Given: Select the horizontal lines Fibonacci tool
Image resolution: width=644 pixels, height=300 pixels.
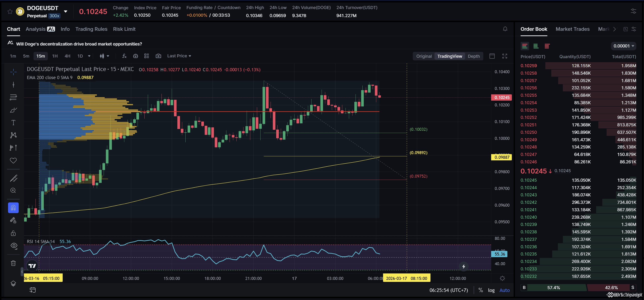Looking at the screenshot, I should click(13, 97).
